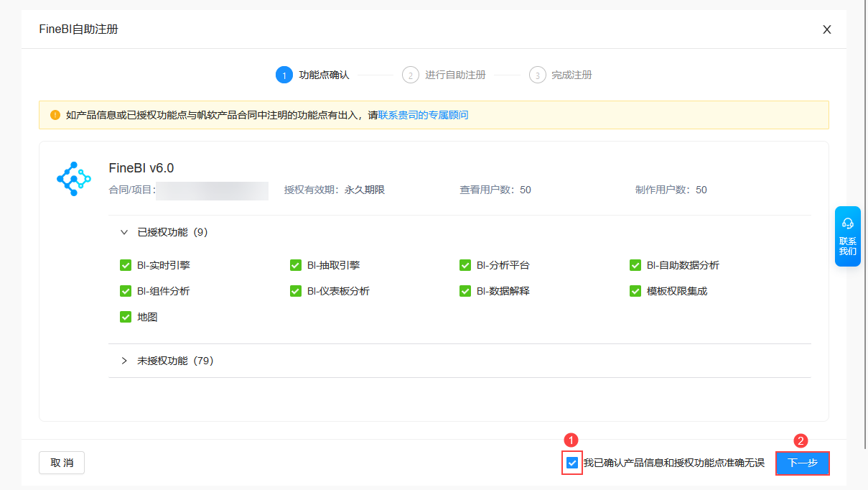The height and width of the screenshot is (490, 868).
Task: Click the 我已确认产品信息和授权功能点准确无误 label
Action: click(x=673, y=463)
